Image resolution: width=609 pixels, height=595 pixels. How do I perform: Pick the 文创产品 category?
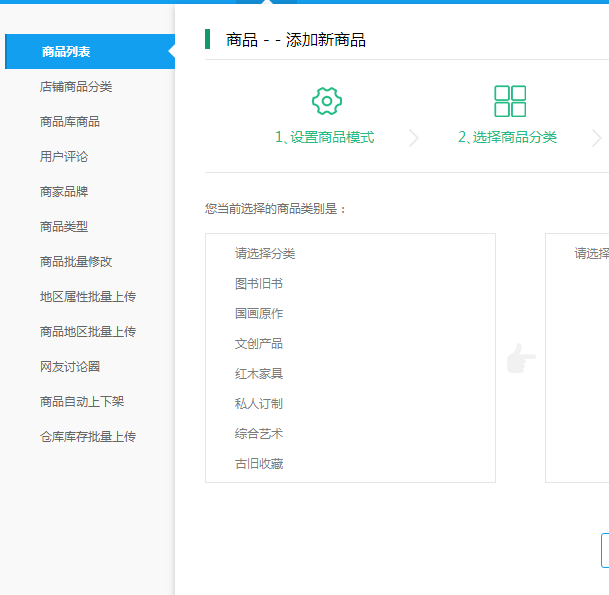pos(259,344)
